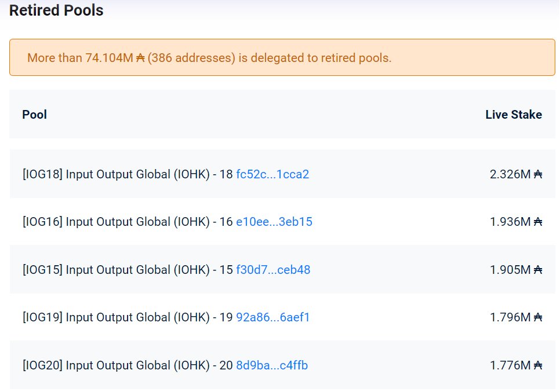The height and width of the screenshot is (392, 560).
Task: Click the 2.326M live stake value
Action: pos(516,174)
